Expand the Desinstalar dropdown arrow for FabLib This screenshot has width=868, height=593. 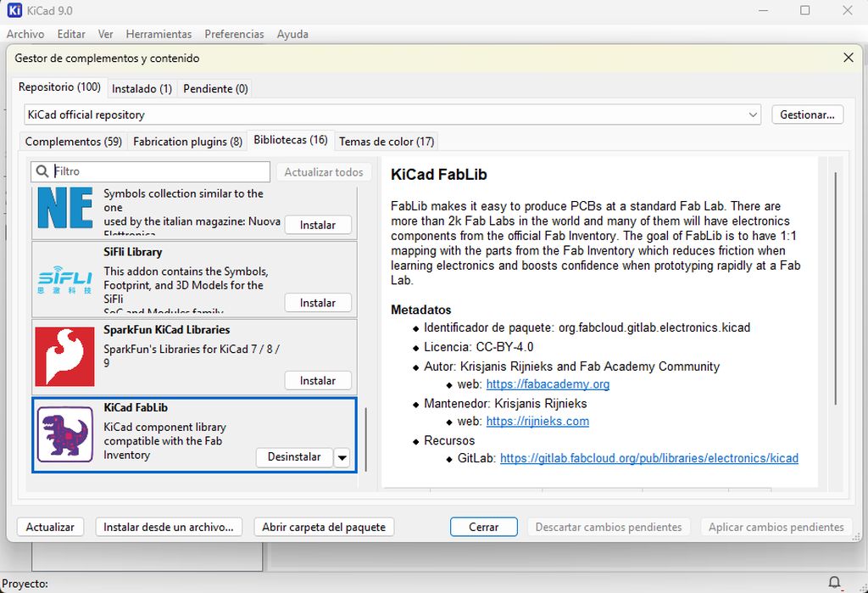point(342,457)
